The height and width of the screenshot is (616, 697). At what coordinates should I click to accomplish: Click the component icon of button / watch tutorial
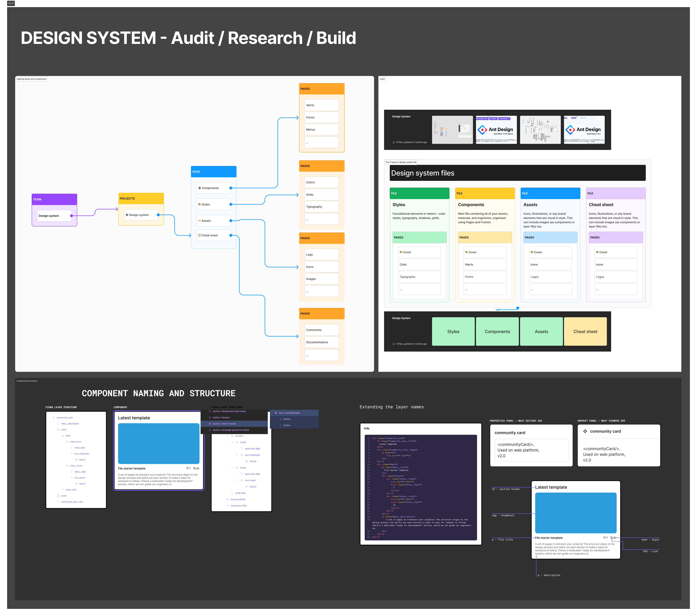pyautogui.click(x=210, y=424)
